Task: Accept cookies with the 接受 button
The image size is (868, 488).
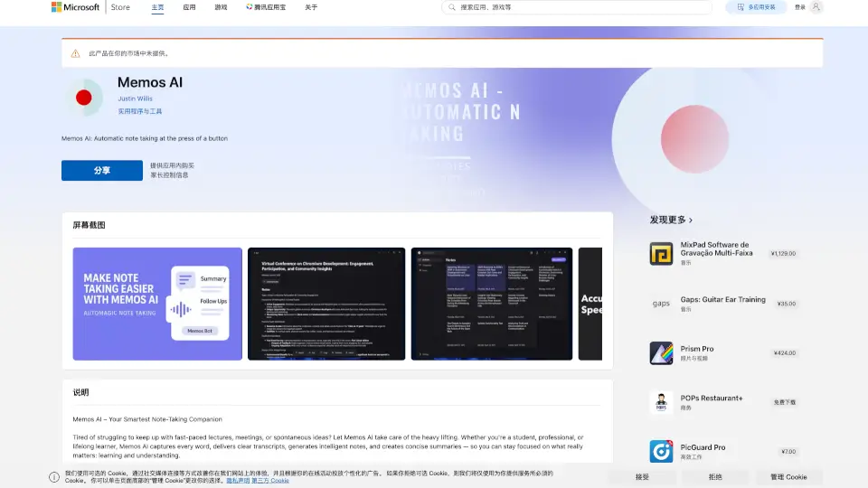Action: pos(642,476)
